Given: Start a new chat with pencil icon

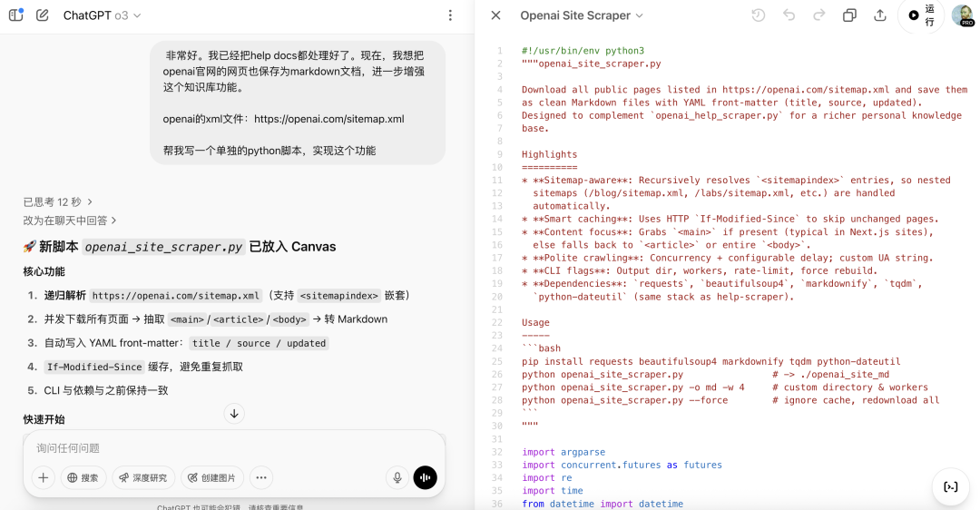Looking at the screenshot, I should 43,15.
